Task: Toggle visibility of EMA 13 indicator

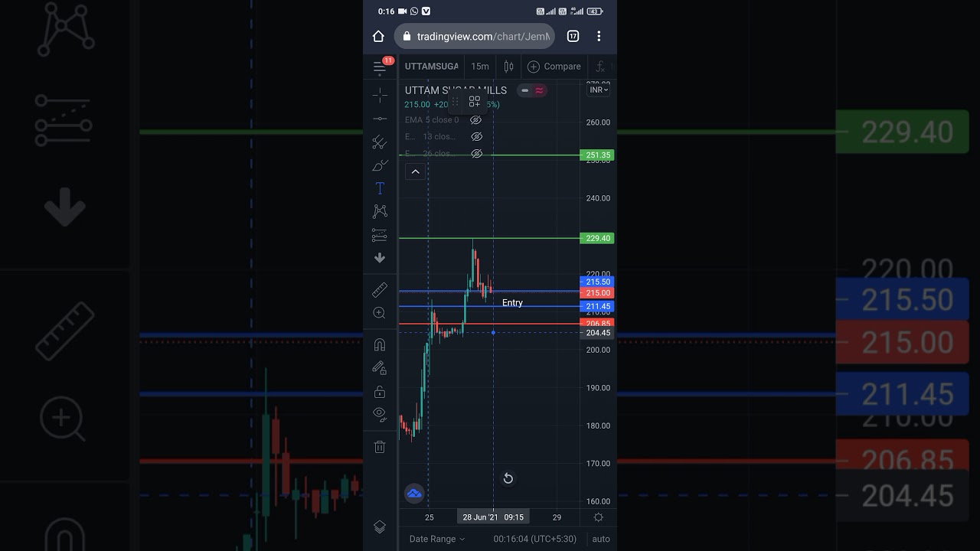Action: coord(476,136)
